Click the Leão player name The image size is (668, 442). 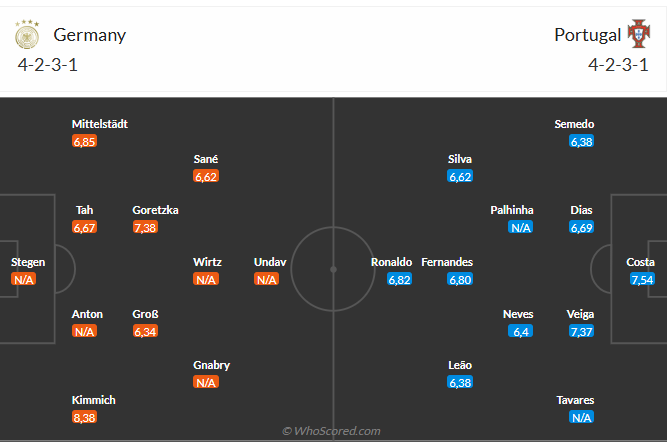pos(460,365)
